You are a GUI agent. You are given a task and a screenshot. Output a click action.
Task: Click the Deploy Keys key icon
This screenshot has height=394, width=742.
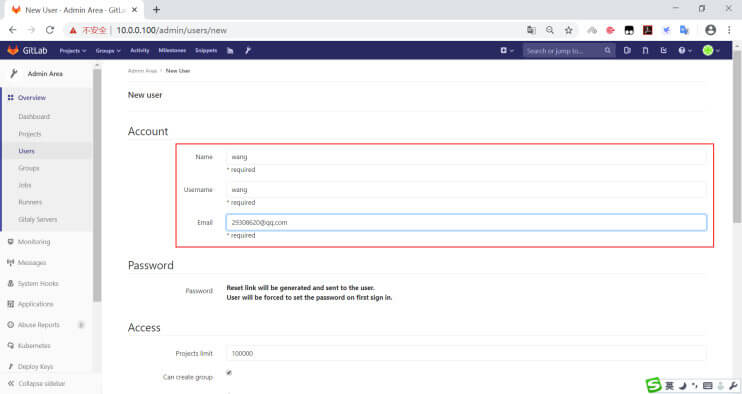10,367
